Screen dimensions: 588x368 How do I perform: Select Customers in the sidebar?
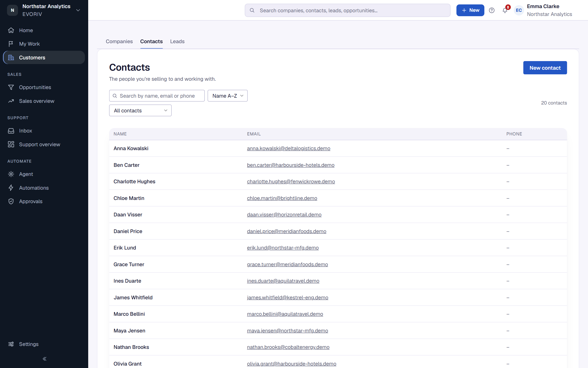[44, 57]
